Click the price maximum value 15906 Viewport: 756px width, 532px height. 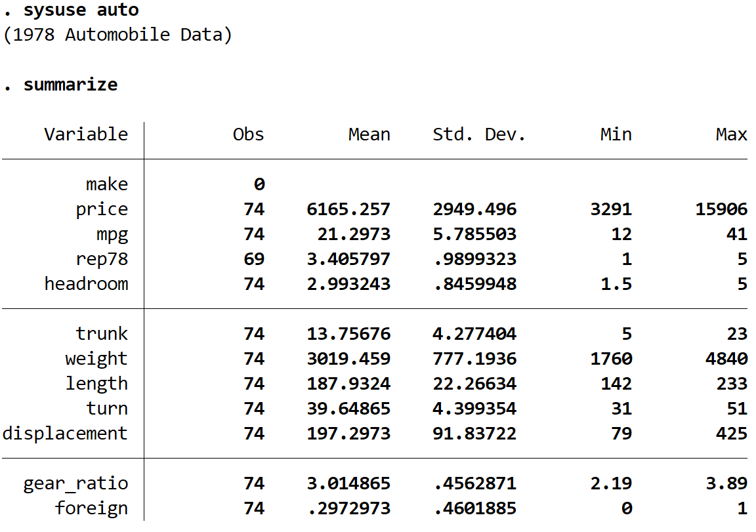722,209
